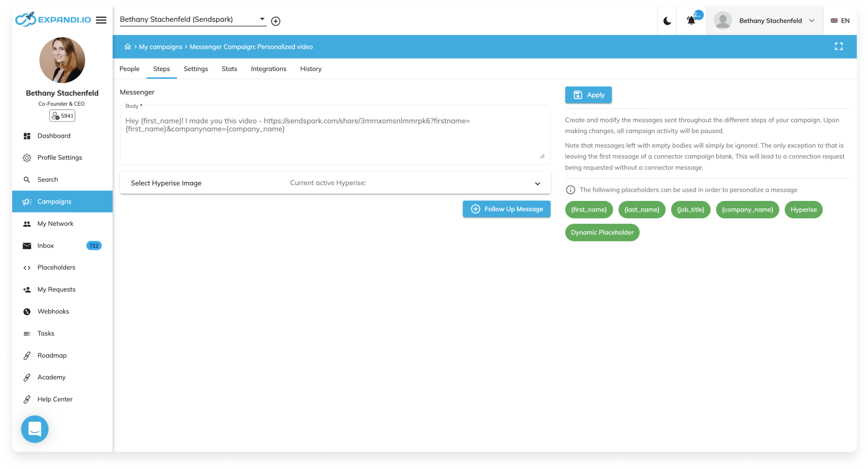Select the Webhooks icon in the sidebar

(x=27, y=311)
